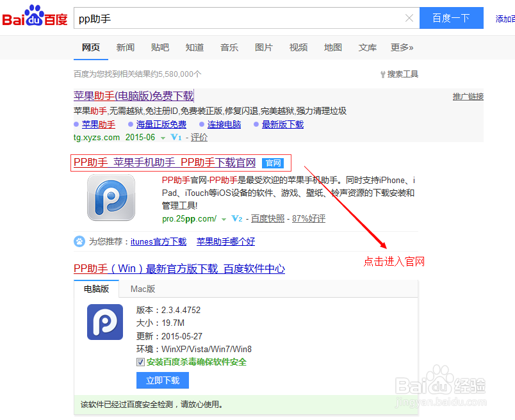Click the blue PP助手 software icon
The image size is (515, 420).
(x=105, y=322)
